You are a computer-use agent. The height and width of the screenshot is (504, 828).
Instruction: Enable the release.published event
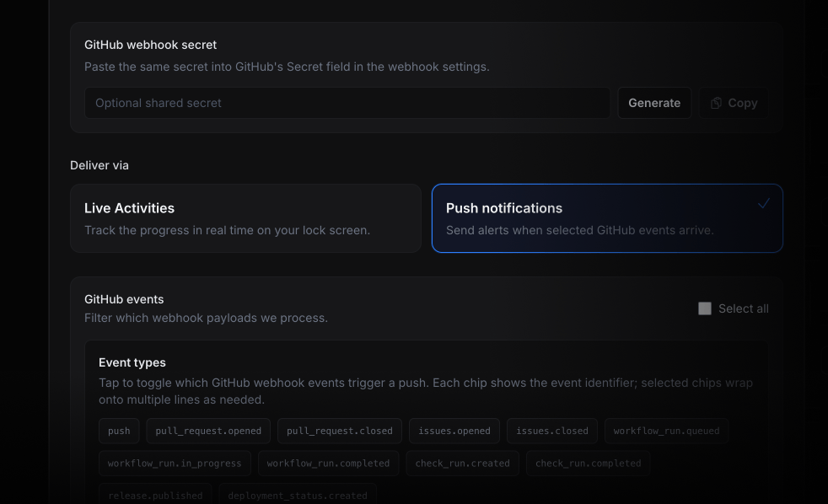[x=155, y=495]
